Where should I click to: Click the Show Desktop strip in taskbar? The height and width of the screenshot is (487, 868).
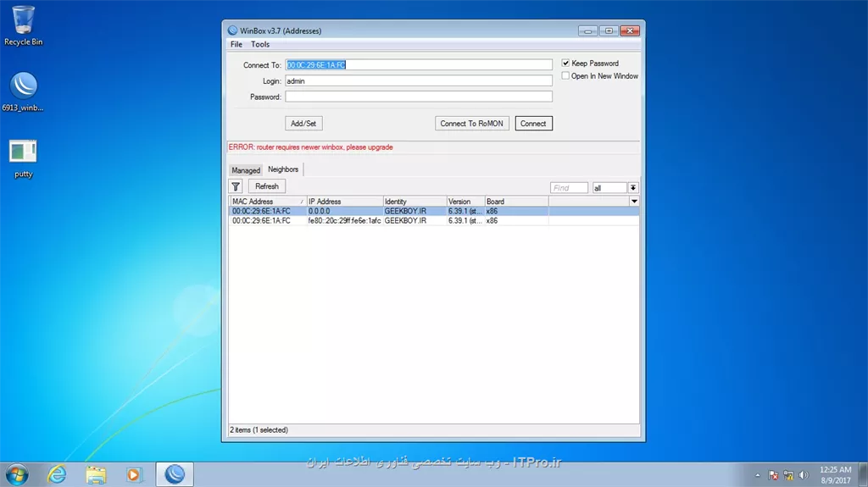click(864, 475)
